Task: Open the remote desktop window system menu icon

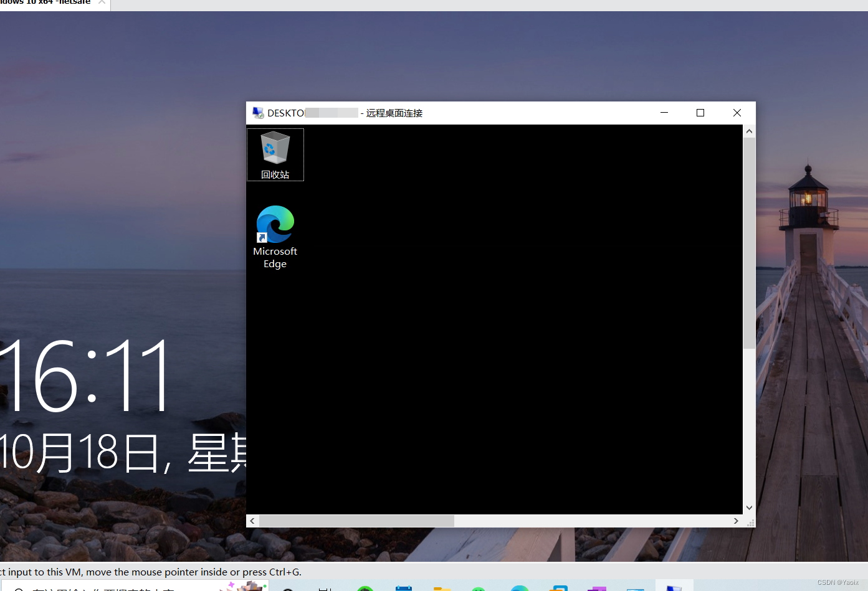Action: pos(257,113)
